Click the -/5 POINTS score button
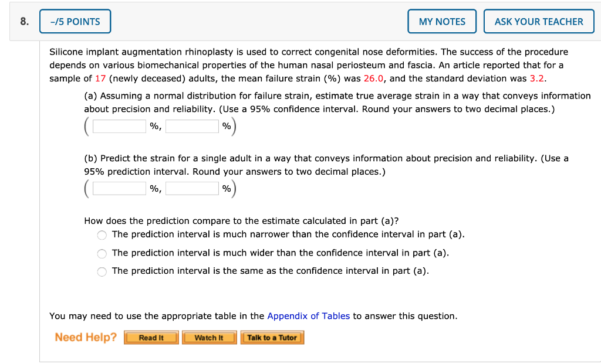601x364 pixels. tap(75, 21)
